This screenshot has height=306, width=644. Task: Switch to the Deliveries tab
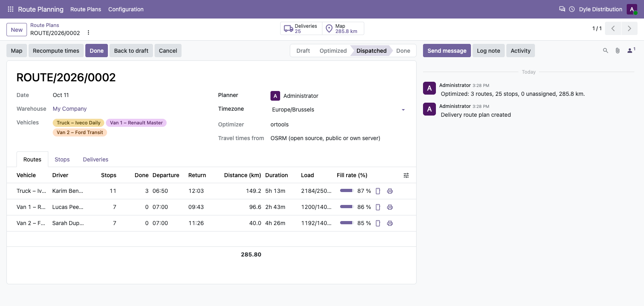tap(95, 159)
